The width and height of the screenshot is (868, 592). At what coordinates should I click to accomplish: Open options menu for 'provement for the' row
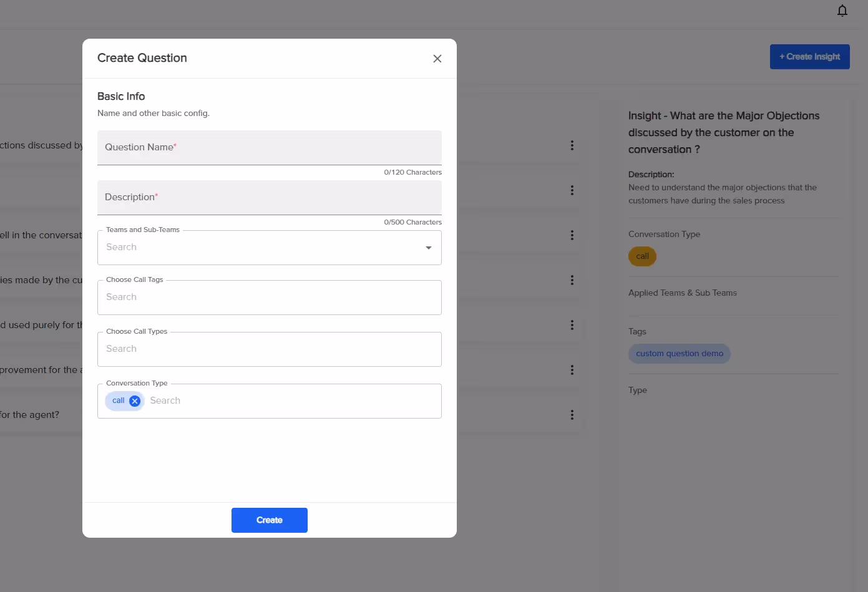572,370
